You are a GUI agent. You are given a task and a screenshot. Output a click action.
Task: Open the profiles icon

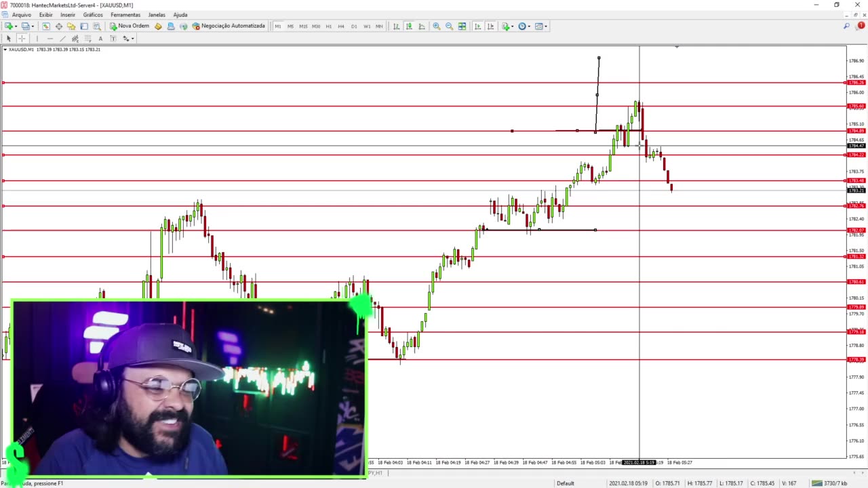tap(24, 26)
